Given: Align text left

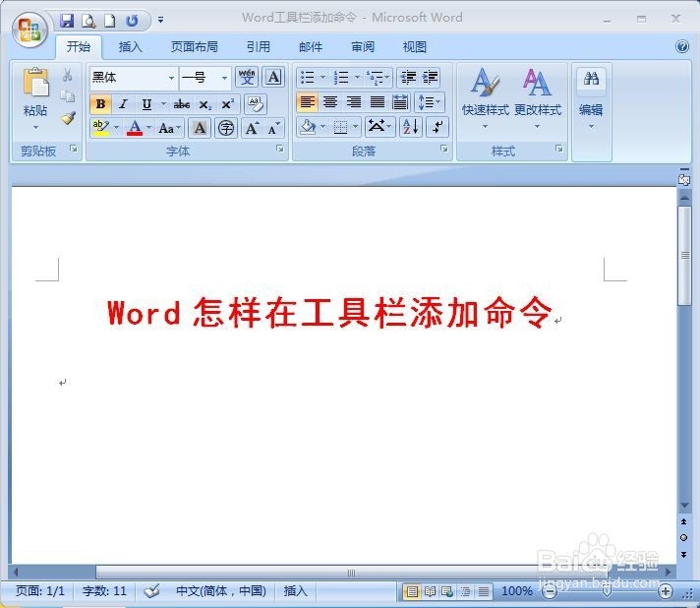Looking at the screenshot, I should pos(307,102).
